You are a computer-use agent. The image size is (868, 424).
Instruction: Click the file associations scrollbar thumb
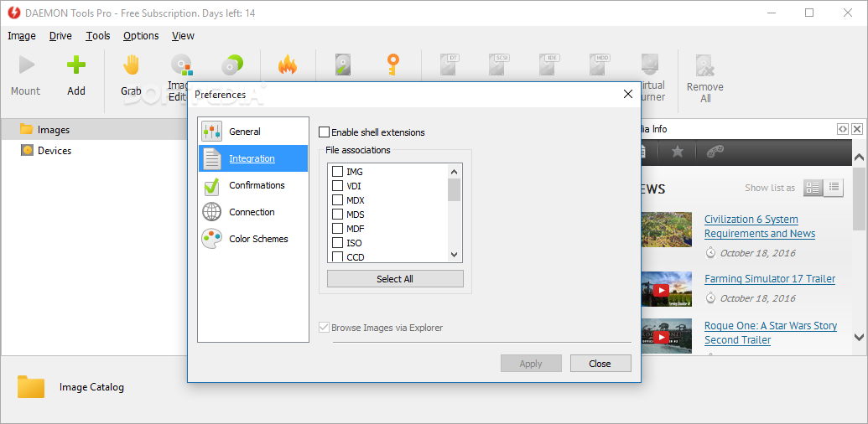pos(455,189)
